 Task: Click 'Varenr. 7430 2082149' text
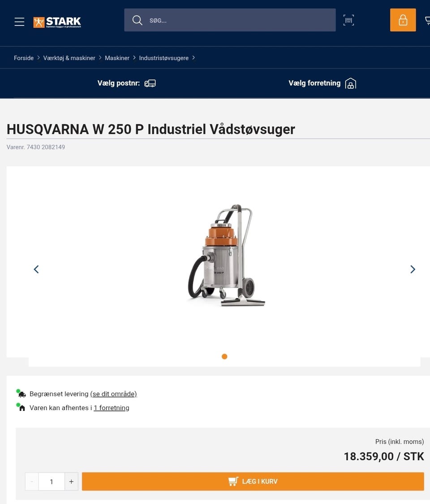[36, 147]
